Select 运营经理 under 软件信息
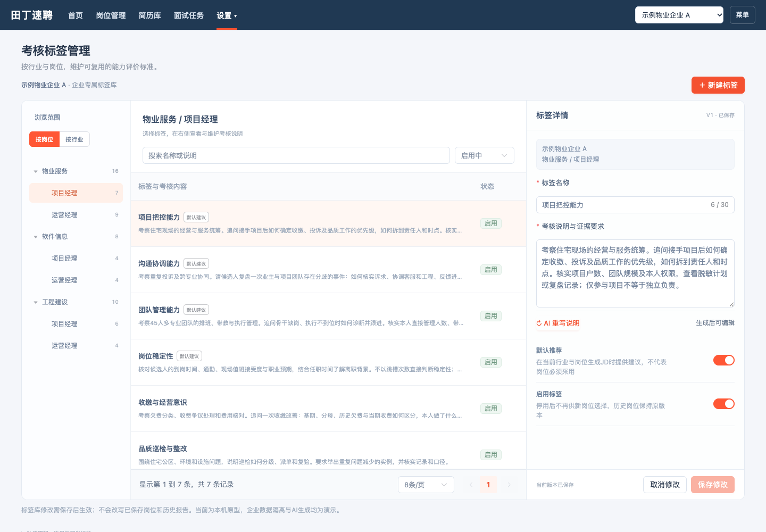Viewport: 766px width, 532px height. pos(76,280)
